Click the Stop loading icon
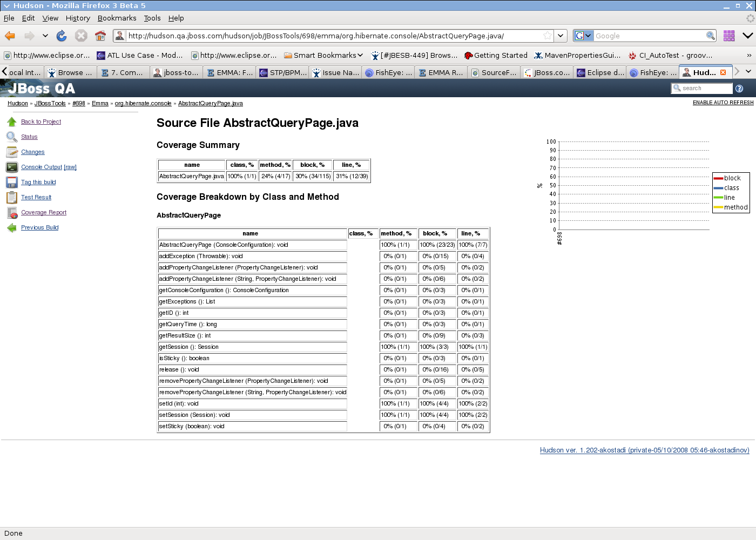 point(81,36)
